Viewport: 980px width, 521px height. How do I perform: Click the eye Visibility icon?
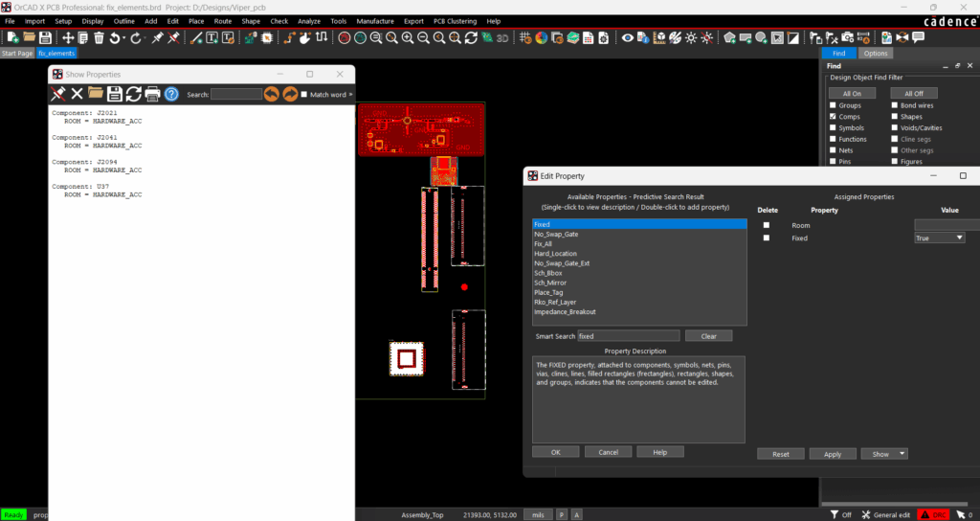(x=628, y=37)
